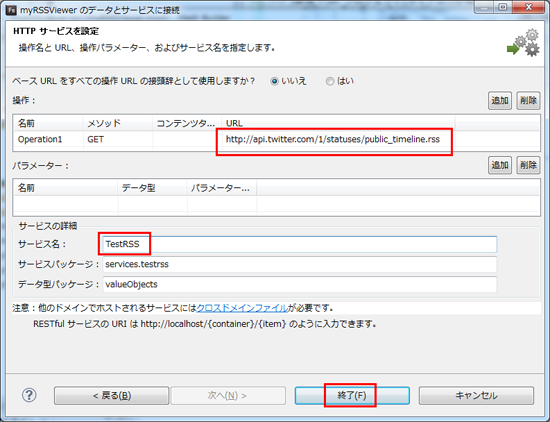Click the データ型 column header
550x422 pixels.
pyautogui.click(x=152, y=188)
